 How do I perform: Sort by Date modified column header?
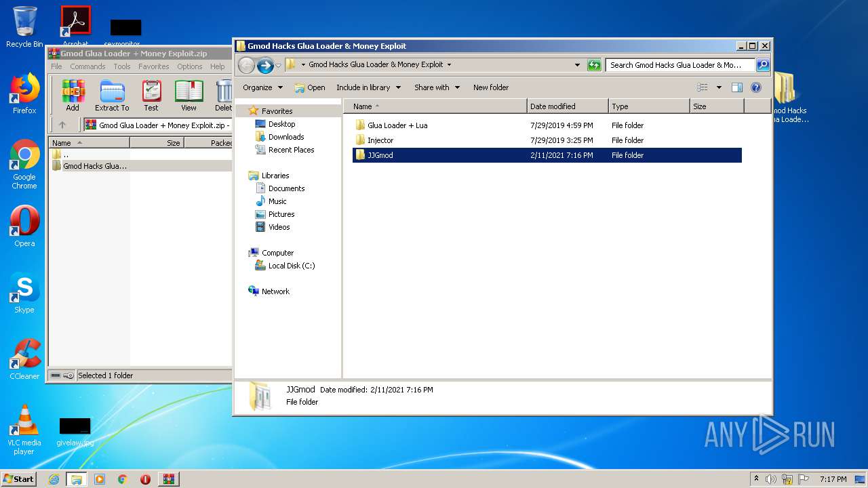click(568, 106)
